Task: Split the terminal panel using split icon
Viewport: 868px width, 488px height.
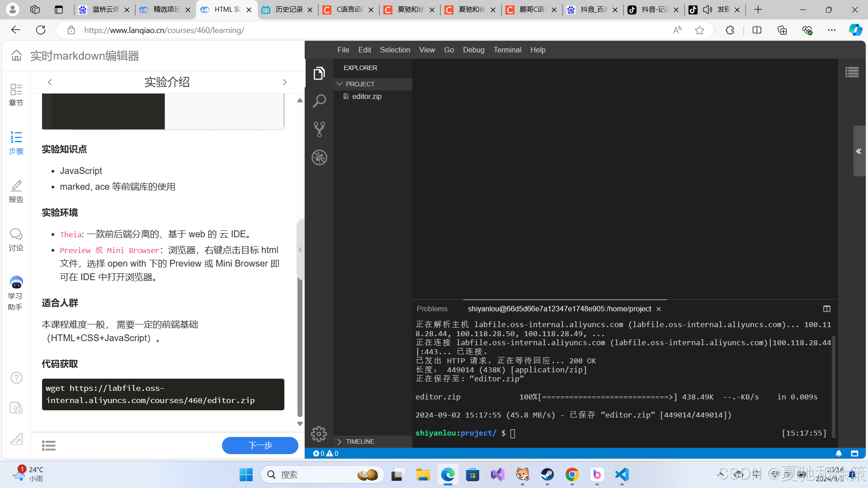Action: pos(826,309)
